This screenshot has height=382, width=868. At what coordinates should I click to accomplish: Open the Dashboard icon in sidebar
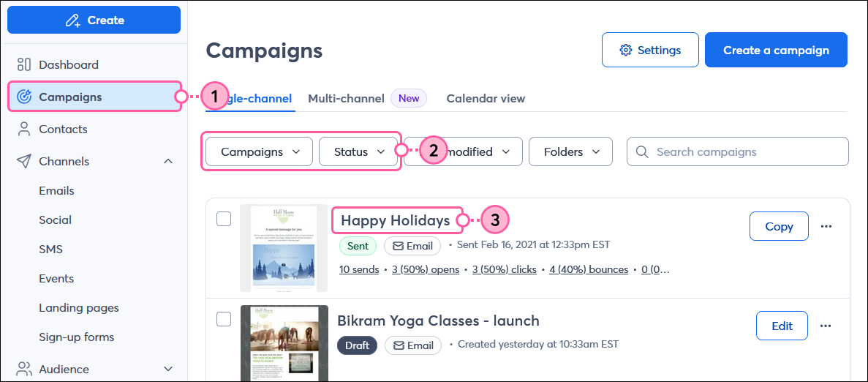click(24, 64)
